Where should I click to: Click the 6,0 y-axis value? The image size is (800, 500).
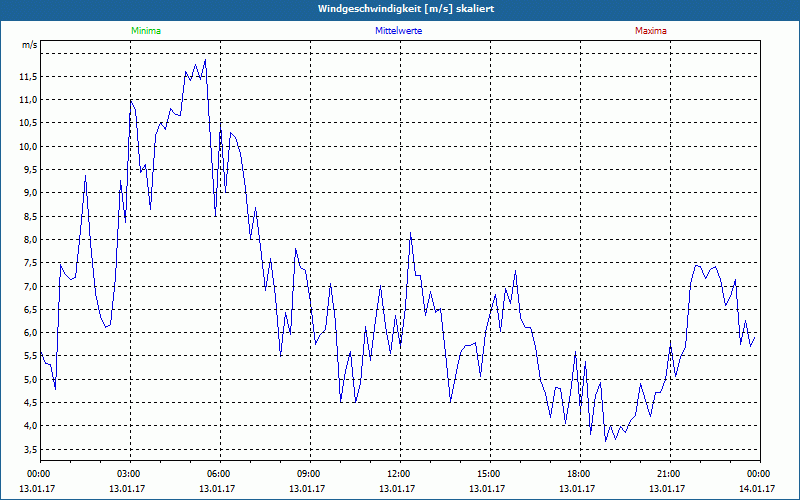30,333
